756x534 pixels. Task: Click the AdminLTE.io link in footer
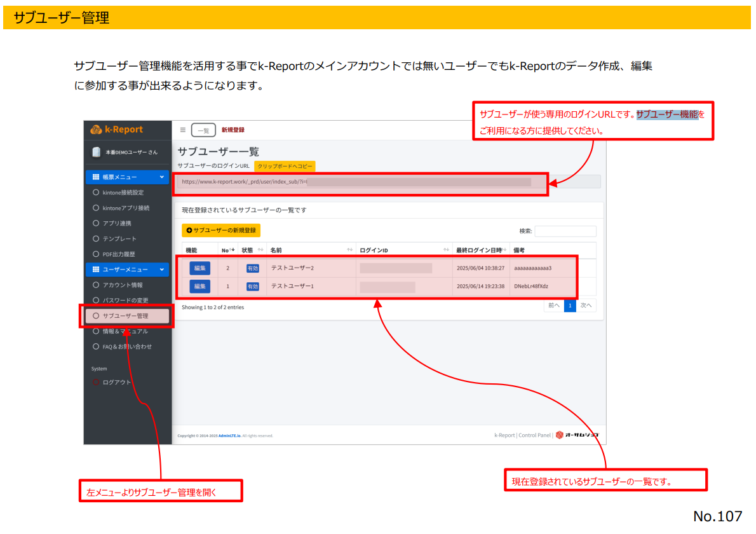pyautogui.click(x=229, y=435)
